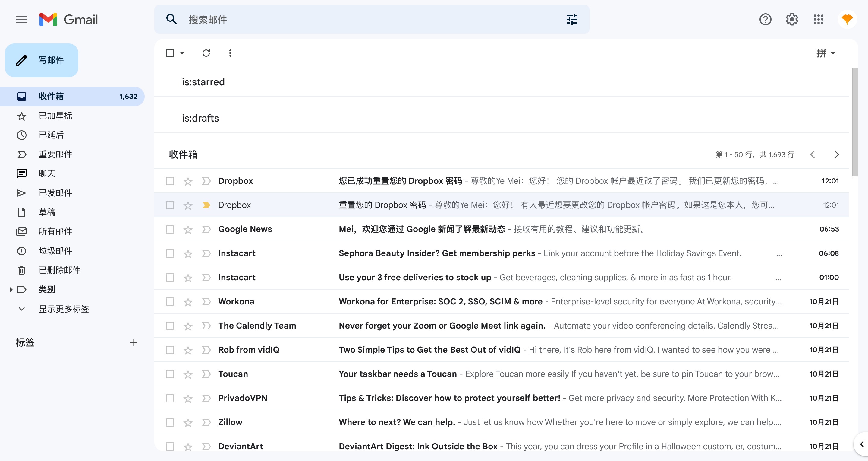Open the input method 拼 dropdown

click(826, 53)
